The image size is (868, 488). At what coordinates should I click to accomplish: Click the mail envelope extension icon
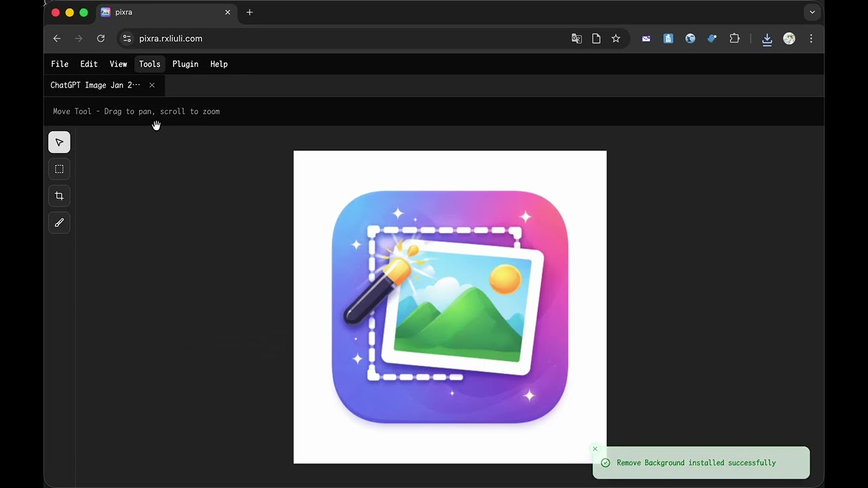click(x=646, y=39)
